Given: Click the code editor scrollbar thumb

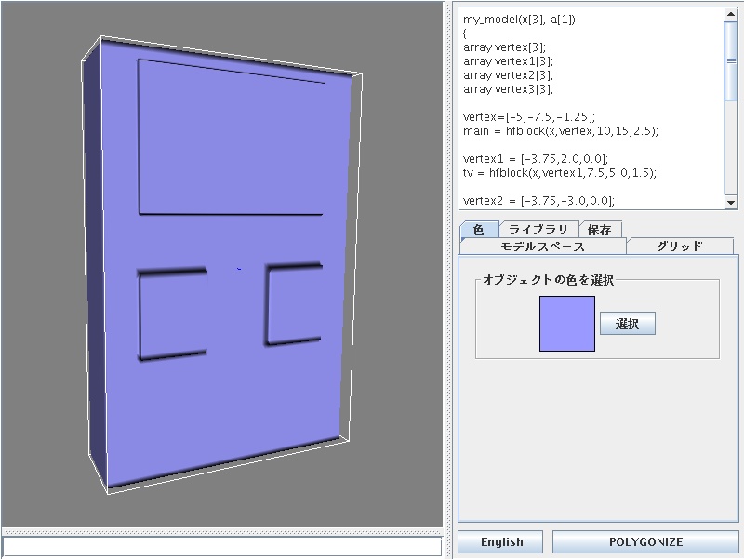Looking at the screenshot, I should (731, 60).
